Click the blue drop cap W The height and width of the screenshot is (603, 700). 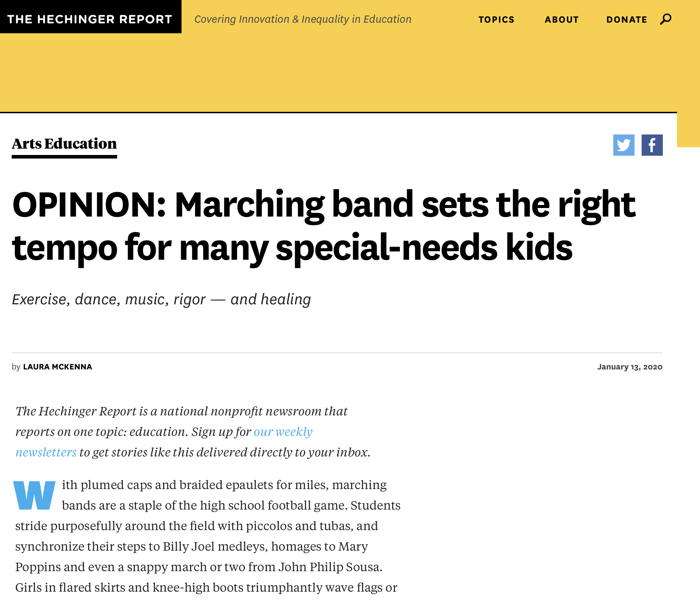(34, 495)
